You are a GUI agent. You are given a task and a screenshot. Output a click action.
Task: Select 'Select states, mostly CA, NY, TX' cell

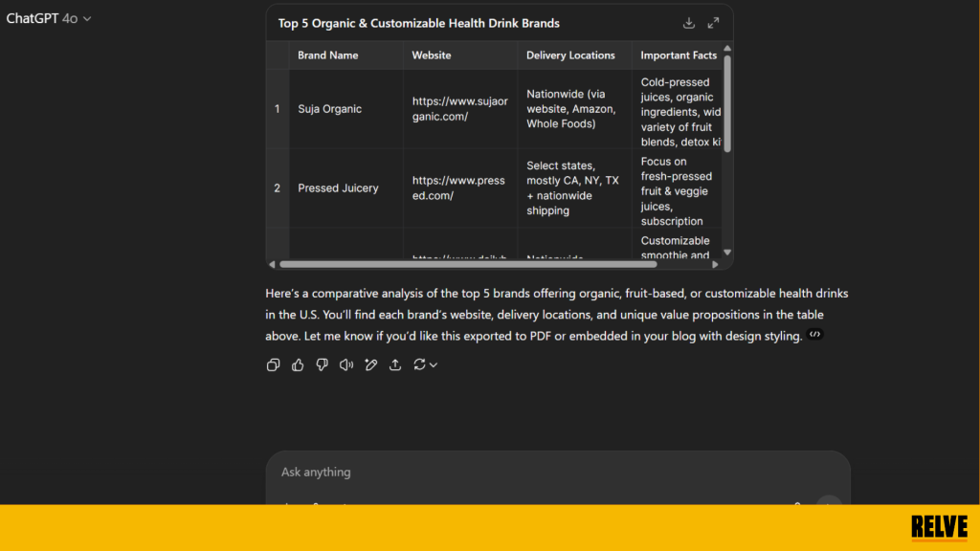[x=574, y=188]
